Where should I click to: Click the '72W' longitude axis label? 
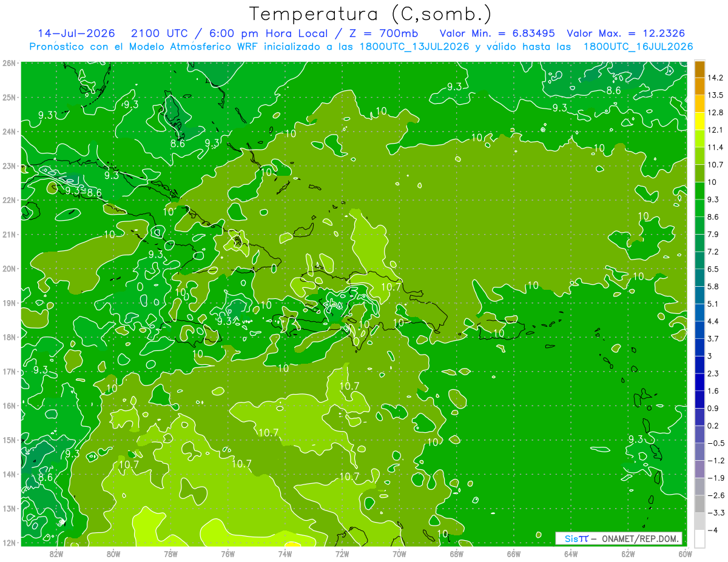[x=342, y=554]
